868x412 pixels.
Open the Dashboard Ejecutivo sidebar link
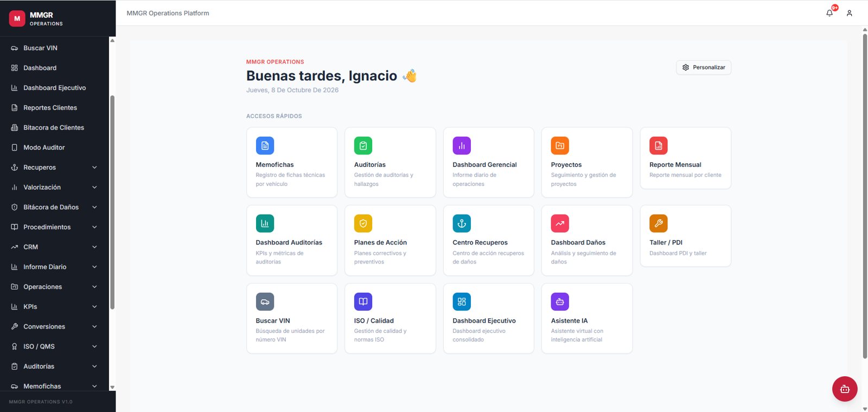click(54, 88)
